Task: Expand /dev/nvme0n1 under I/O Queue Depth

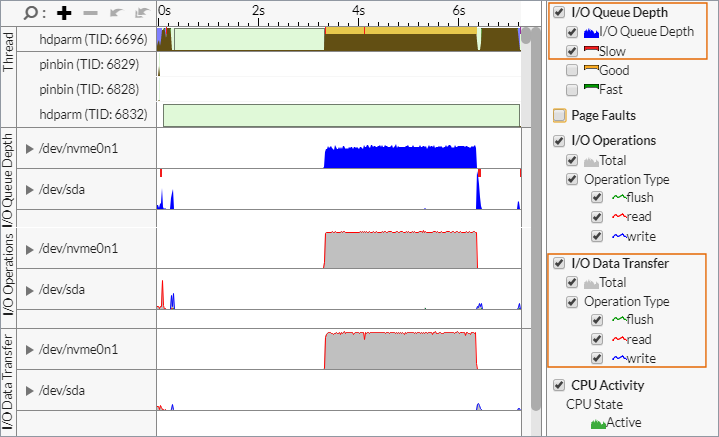Action: click(x=30, y=149)
